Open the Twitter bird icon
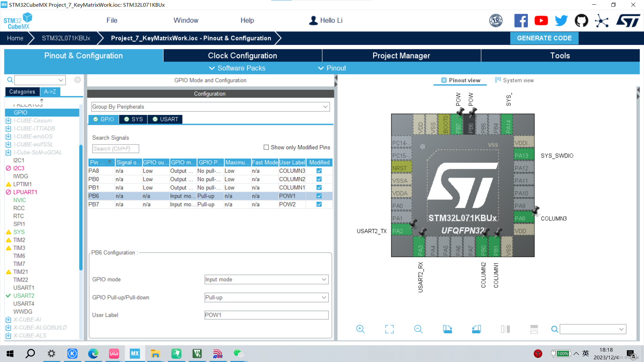Image resolution: width=644 pixels, height=362 pixels. pyautogui.click(x=561, y=21)
